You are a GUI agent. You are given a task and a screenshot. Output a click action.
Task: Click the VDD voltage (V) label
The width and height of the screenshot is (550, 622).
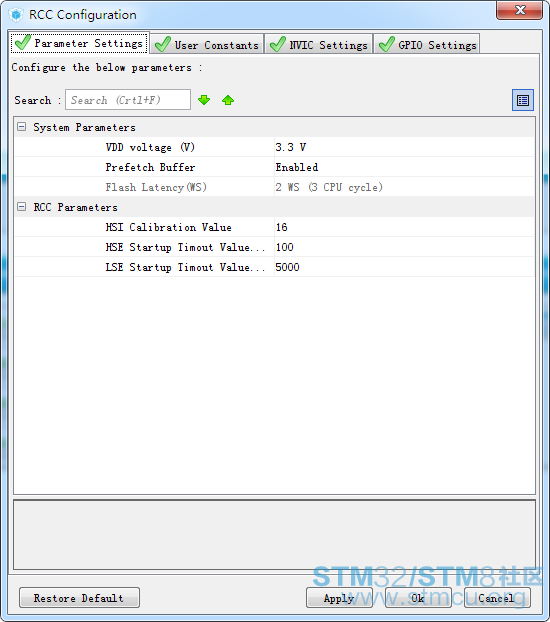(x=150, y=147)
